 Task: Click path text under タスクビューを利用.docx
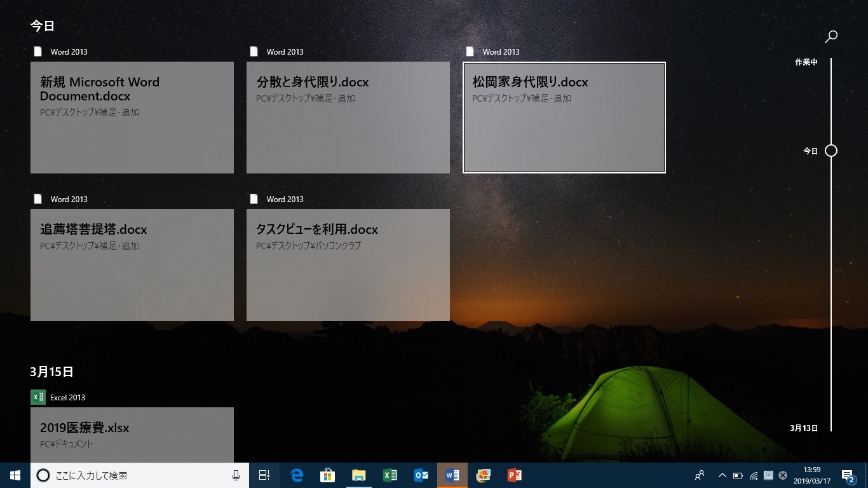point(308,245)
